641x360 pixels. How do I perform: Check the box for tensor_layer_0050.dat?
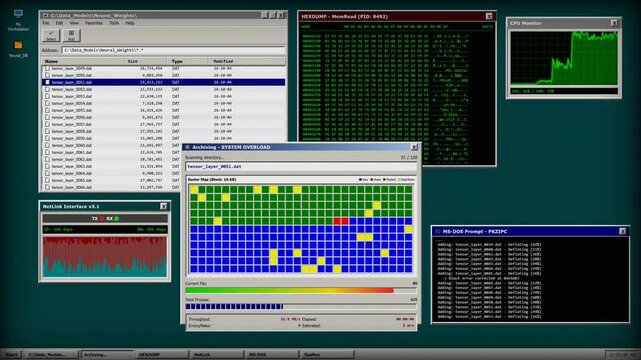(47, 75)
